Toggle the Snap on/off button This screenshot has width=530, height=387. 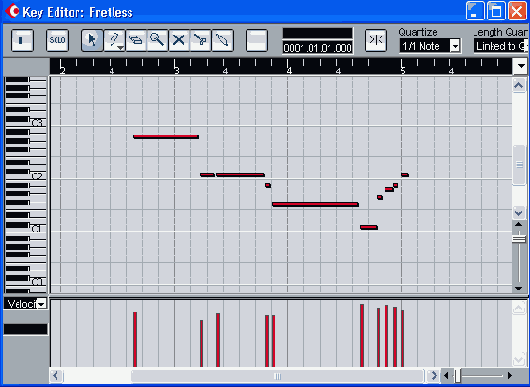point(376,40)
